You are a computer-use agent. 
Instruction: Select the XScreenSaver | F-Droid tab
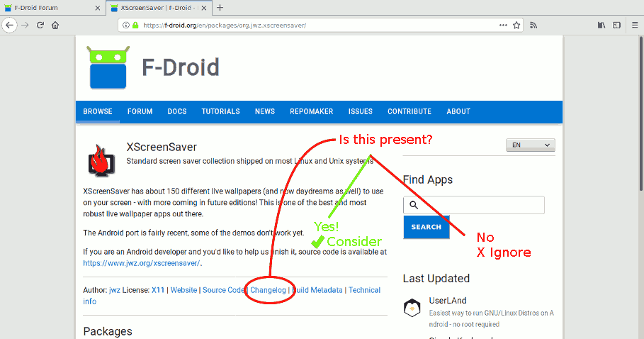(x=159, y=8)
